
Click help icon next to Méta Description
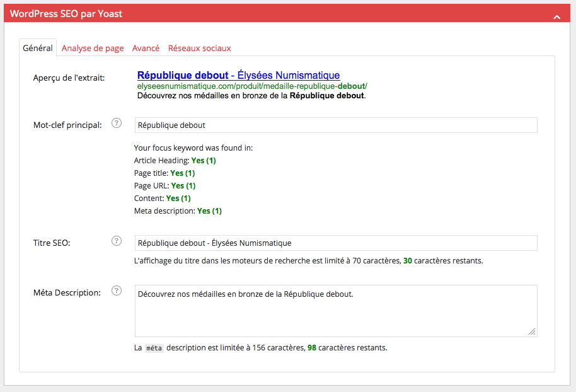[117, 291]
